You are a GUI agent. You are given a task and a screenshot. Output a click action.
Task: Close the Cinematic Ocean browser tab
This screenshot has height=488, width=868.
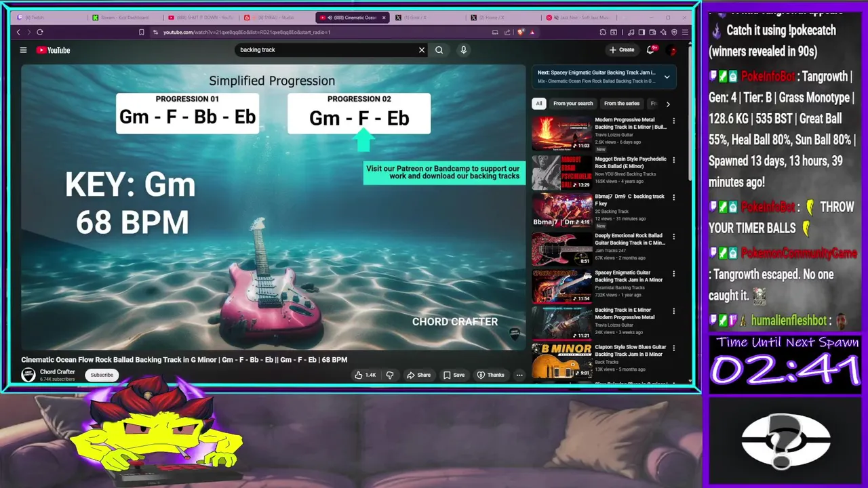point(383,18)
